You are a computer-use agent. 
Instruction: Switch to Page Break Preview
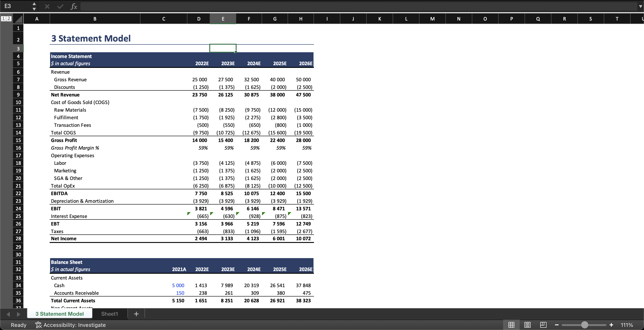point(543,325)
